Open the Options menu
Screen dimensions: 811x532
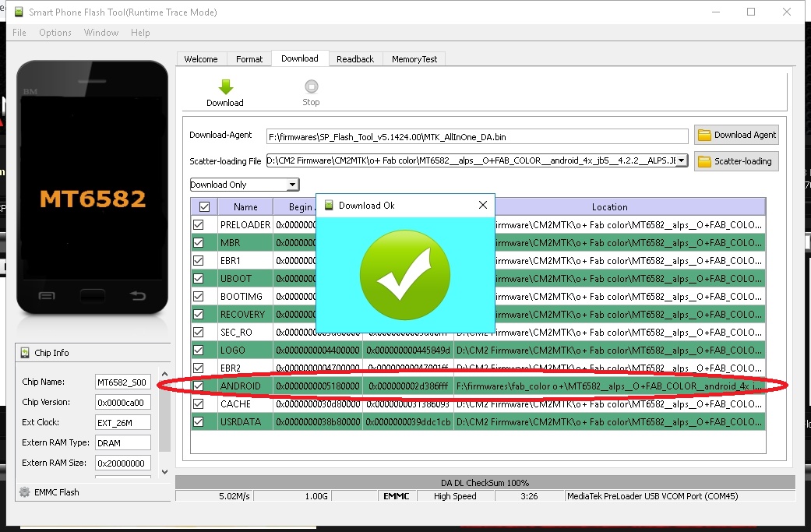point(55,33)
